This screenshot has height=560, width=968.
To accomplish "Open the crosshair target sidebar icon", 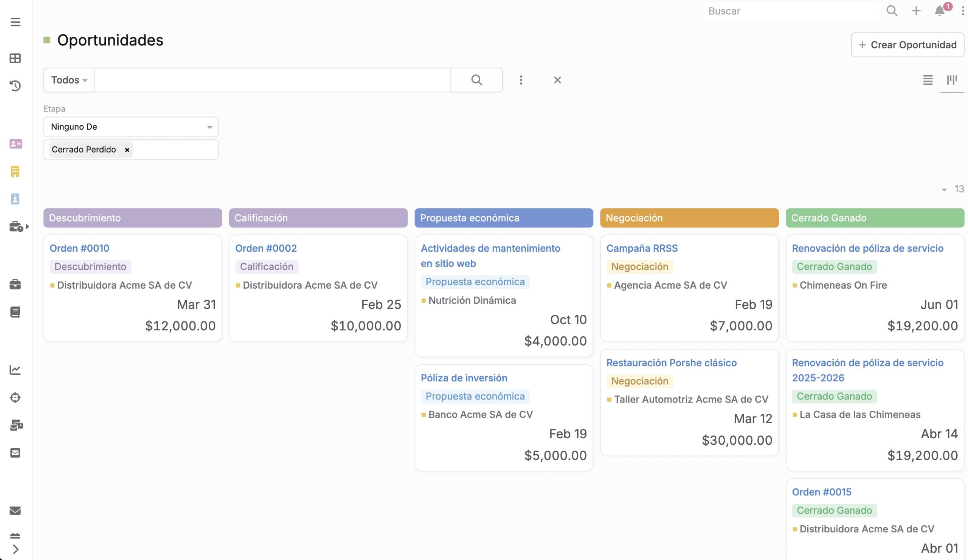I will coord(16,398).
